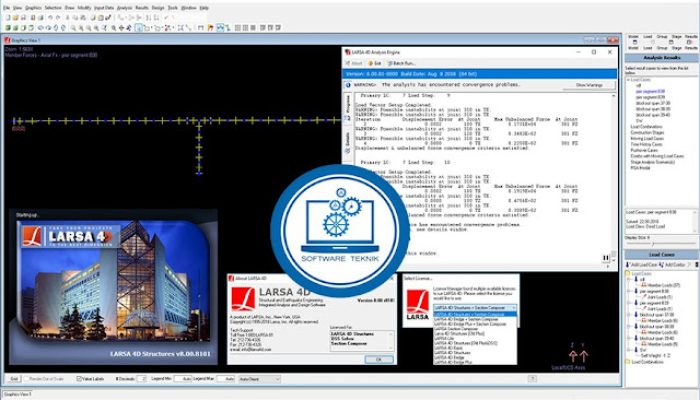Open the File menu
This screenshot has height=400, width=700.
coord(6,8)
